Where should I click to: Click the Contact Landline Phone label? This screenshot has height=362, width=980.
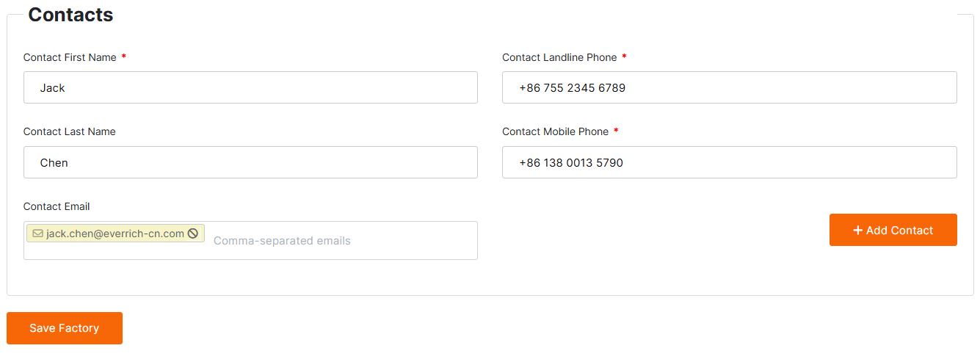click(x=559, y=57)
